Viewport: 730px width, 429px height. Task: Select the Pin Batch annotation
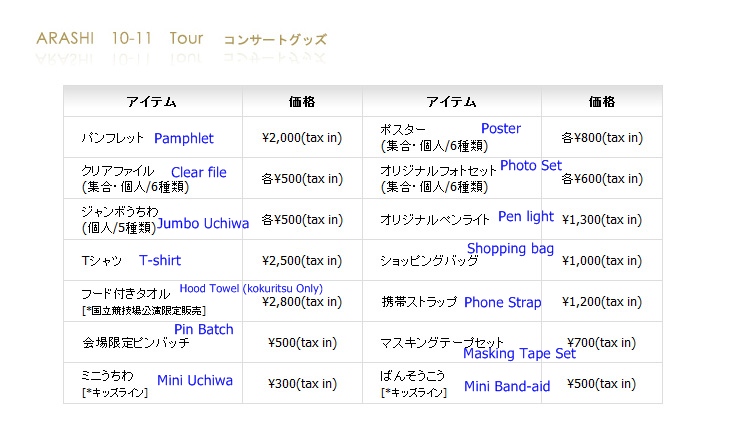tap(203, 329)
